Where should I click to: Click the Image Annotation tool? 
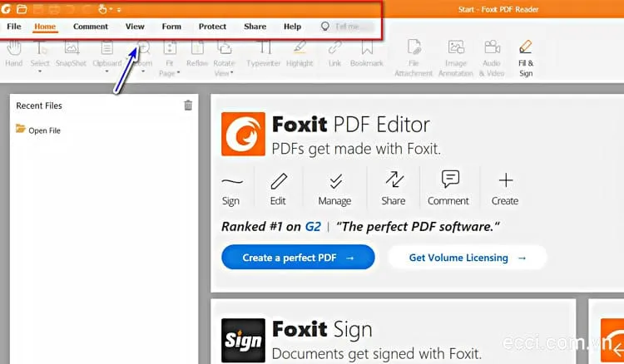click(456, 57)
